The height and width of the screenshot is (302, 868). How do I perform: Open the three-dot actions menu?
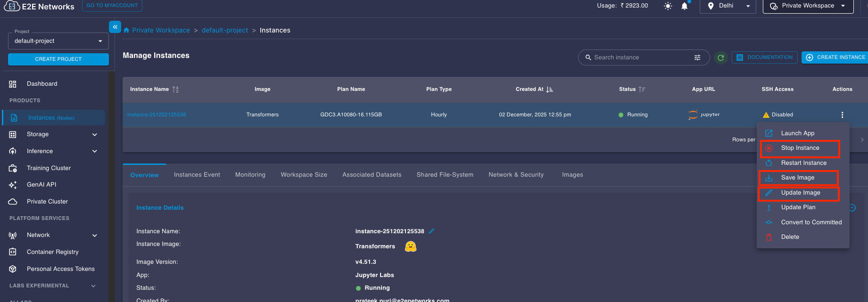tap(842, 114)
